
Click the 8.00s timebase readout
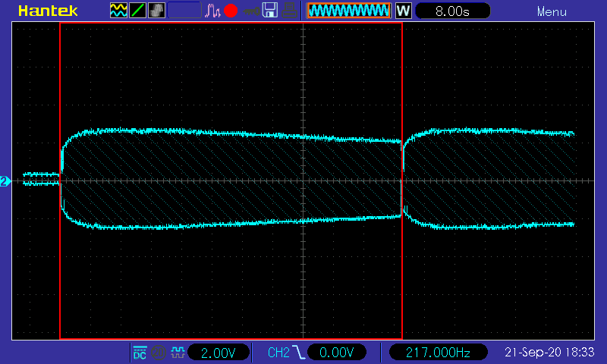pyautogui.click(x=452, y=11)
